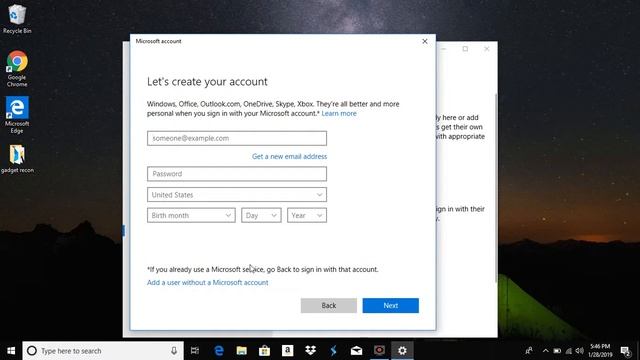Select the Google Chrome desktop shortcut

pos(17,69)
